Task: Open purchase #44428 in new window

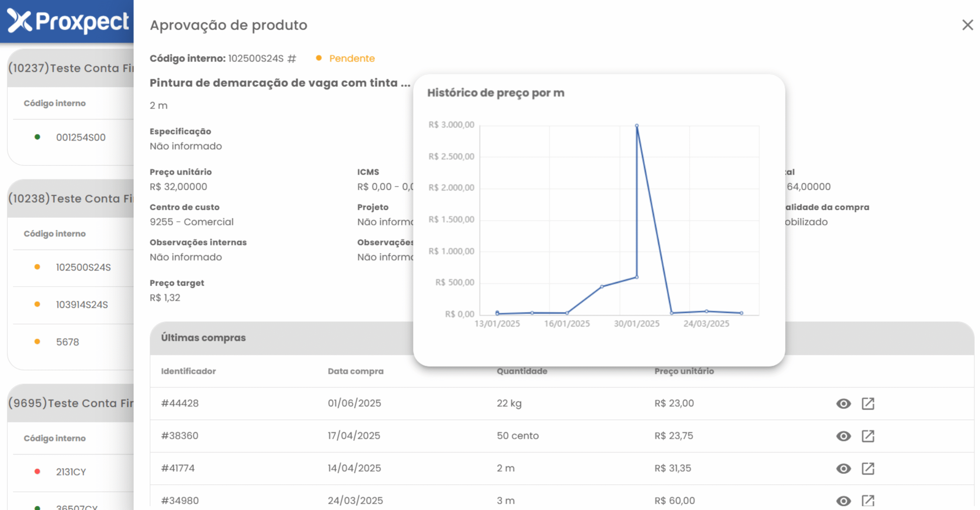Action: (867, 403)
